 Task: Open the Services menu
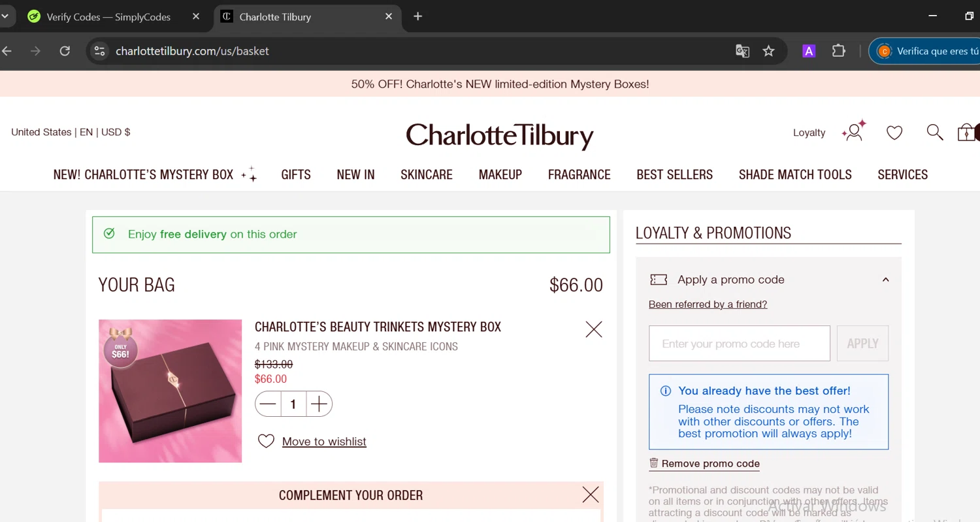[903, 174]
